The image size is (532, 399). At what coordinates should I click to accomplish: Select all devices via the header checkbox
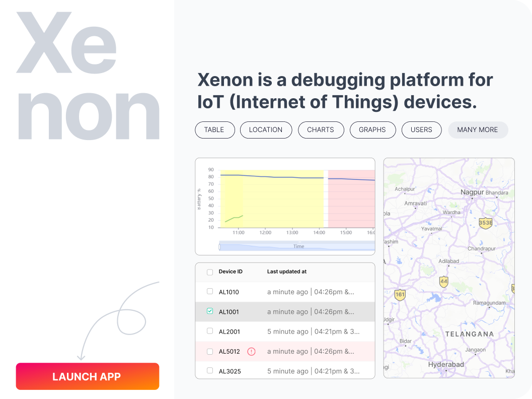pos(210,272)
